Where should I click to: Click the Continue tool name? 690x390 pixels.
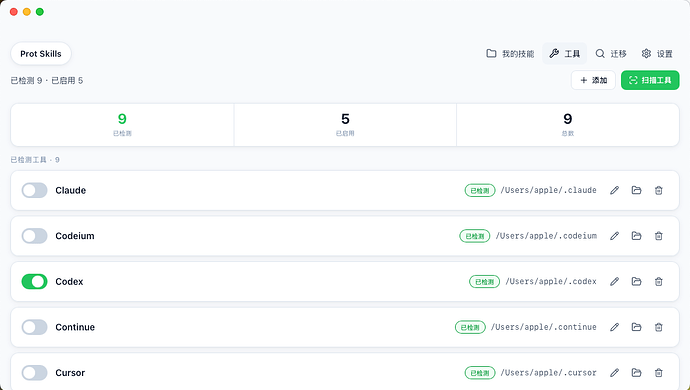pos(75,327)
